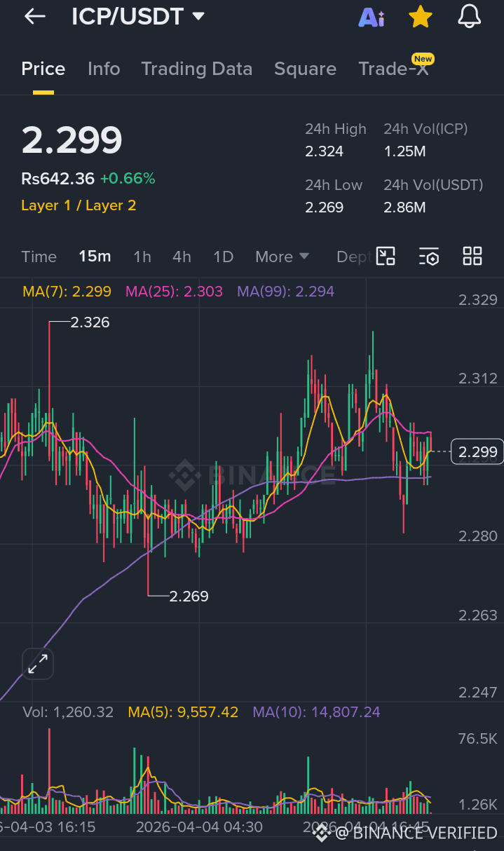Open the chart grid layout icon
Image resolution: width=504 pixels, height=851 pixels.
(472, 257)
